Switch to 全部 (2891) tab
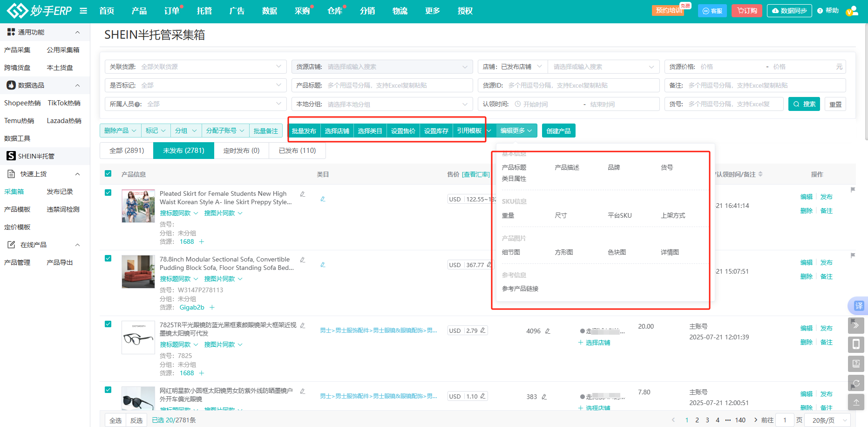This screenshot has height=427, width=868. click(x=127, y=151)
